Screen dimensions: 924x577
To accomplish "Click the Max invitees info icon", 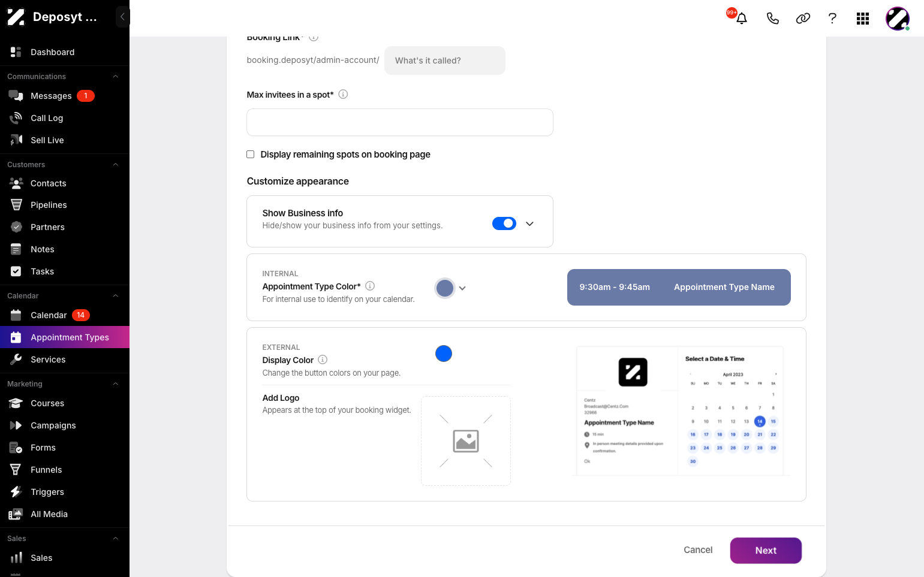I will (x=343, y=94).
